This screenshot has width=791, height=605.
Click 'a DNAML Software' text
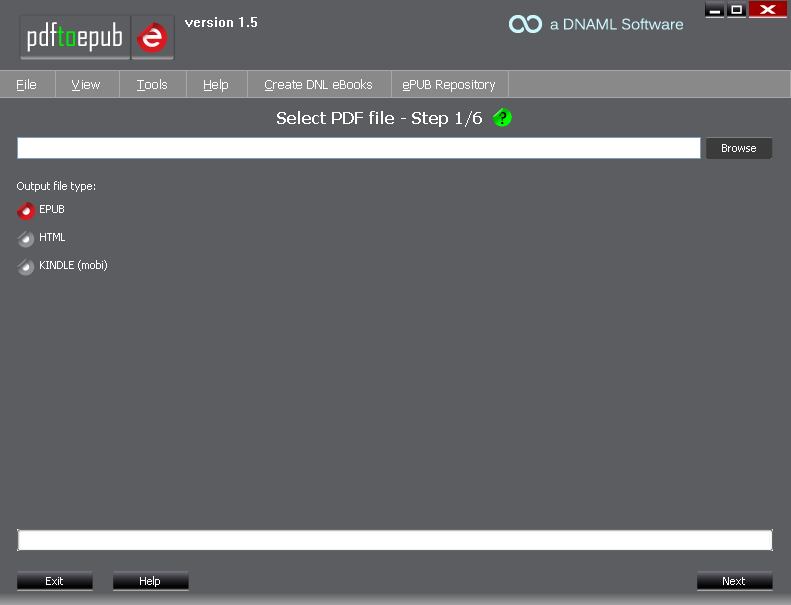(x=616, y=24)
